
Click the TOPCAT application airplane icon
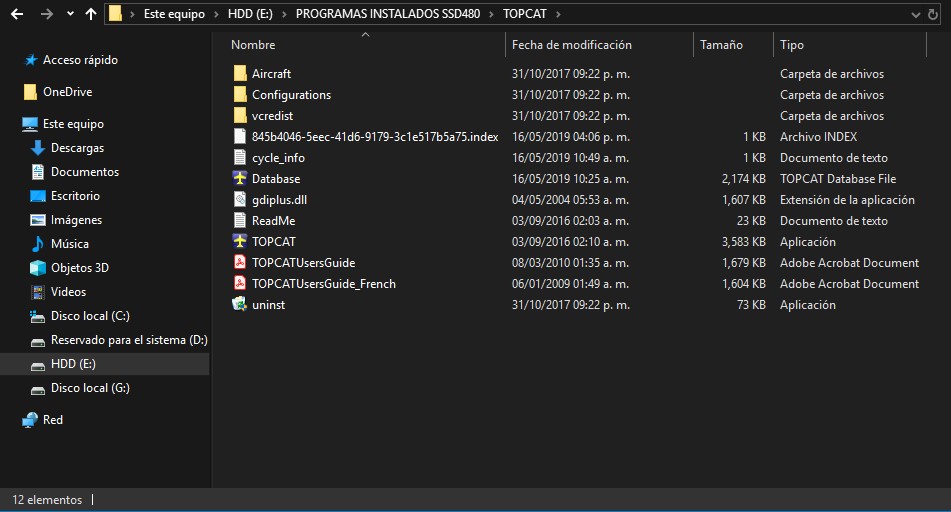[x=240, y=241]
